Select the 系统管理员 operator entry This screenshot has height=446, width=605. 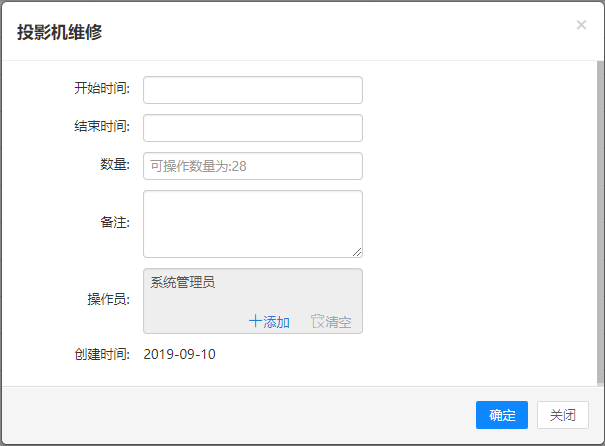click(x=183, y=283)
